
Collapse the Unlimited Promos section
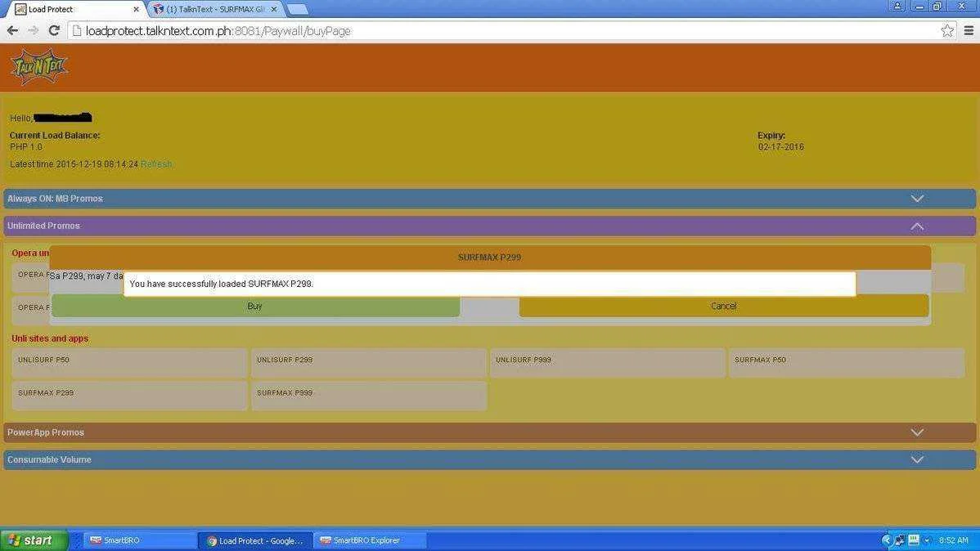pos(489,226)
